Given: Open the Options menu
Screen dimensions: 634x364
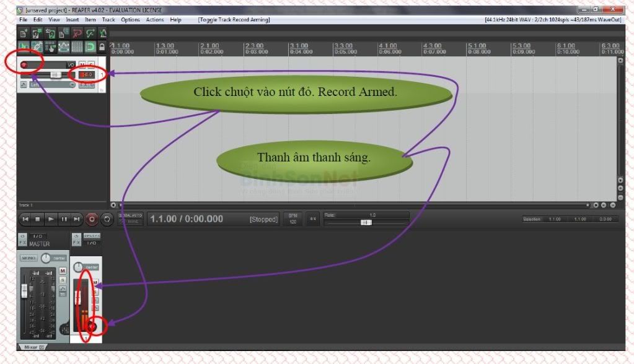Looking at the screenshot, I should point(130,20).
